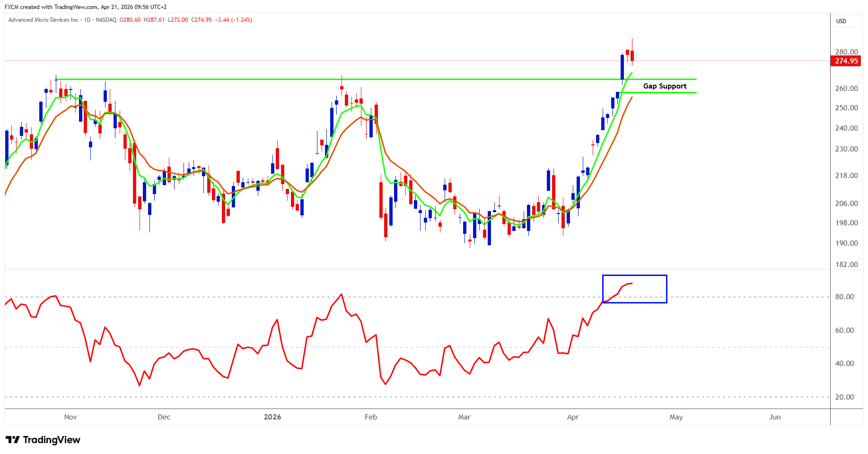868x454 pixels.
Task: Click the change value −3.44 (−1.24%)
Action: [234, 20]
